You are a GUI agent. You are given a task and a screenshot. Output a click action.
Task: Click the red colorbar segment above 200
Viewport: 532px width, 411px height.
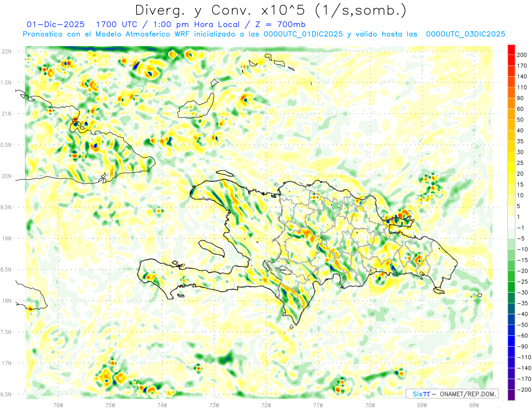[x=511, y=50]
